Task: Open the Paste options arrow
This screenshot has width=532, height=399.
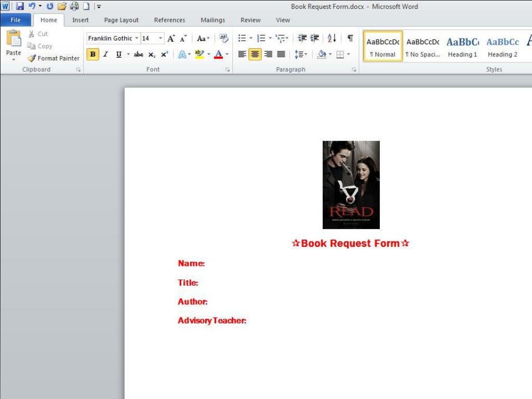Action: pyautogui.click(x=14, y=60)
